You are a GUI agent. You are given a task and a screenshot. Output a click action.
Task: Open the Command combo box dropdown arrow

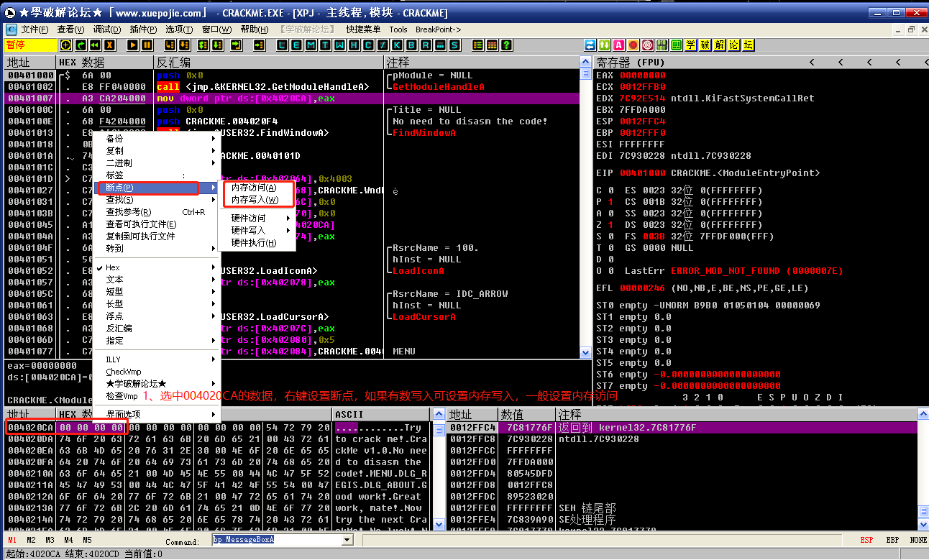pos(347,540)
